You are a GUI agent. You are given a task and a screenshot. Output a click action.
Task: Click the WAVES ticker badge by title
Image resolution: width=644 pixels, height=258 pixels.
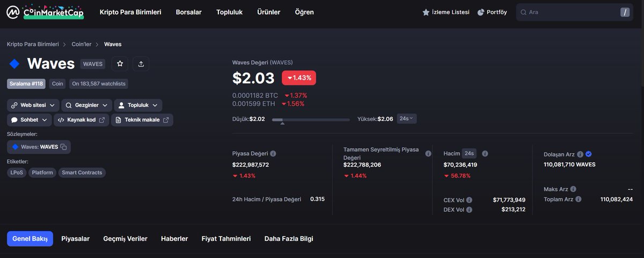[x=93, y=63]
